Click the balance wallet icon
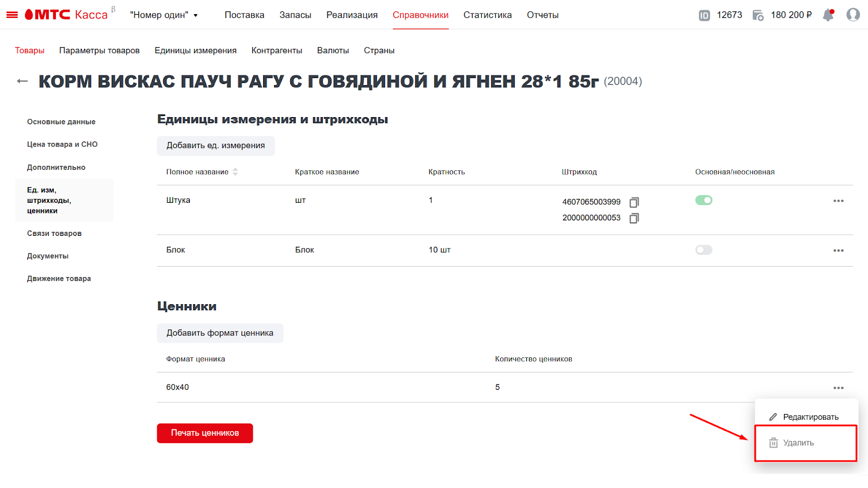The height and width of the screenshot is (488, 868). click(x=758, y=15)
